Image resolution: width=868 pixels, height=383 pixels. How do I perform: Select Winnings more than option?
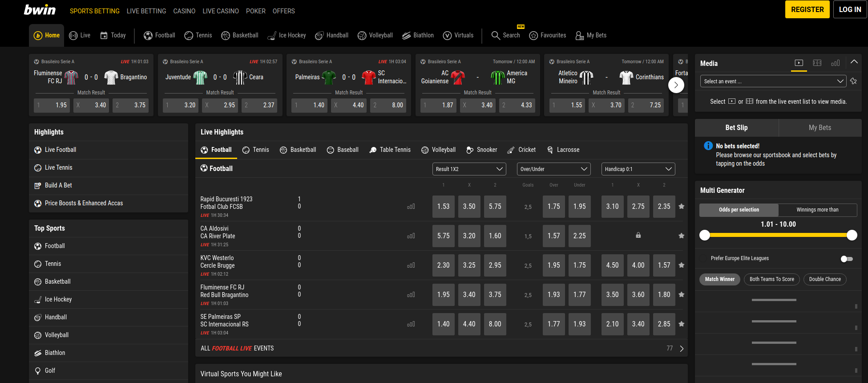coord(817,210)
